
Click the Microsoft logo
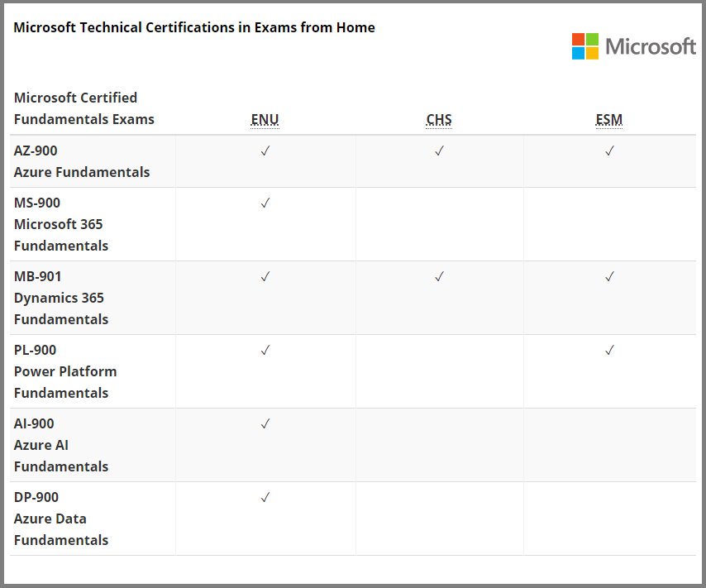point(633,46)
